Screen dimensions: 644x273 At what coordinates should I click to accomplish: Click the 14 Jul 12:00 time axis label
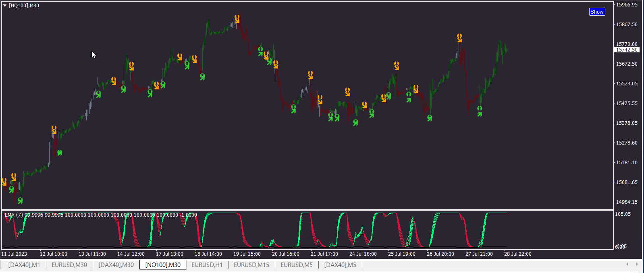[131, 254]
